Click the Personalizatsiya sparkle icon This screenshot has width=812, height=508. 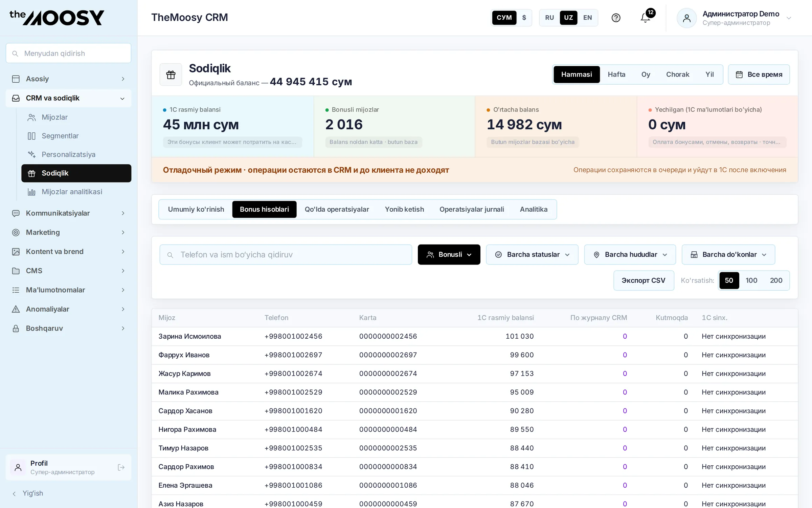tap(31, 155)
